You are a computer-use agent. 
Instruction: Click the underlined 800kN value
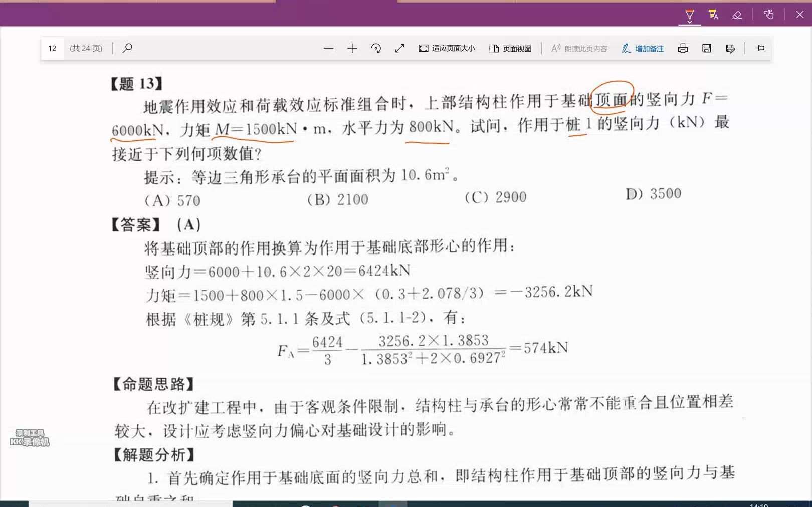coord(432,127)
